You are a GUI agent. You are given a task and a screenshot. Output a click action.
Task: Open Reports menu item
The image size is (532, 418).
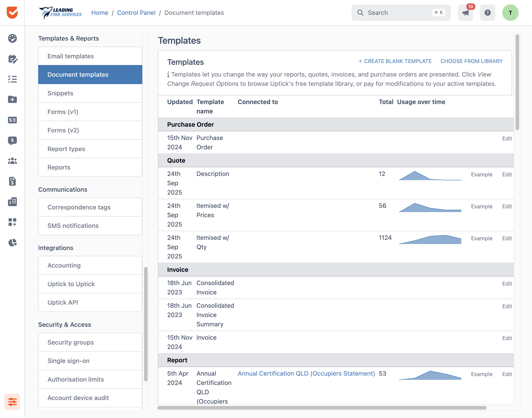pos(90,167)
